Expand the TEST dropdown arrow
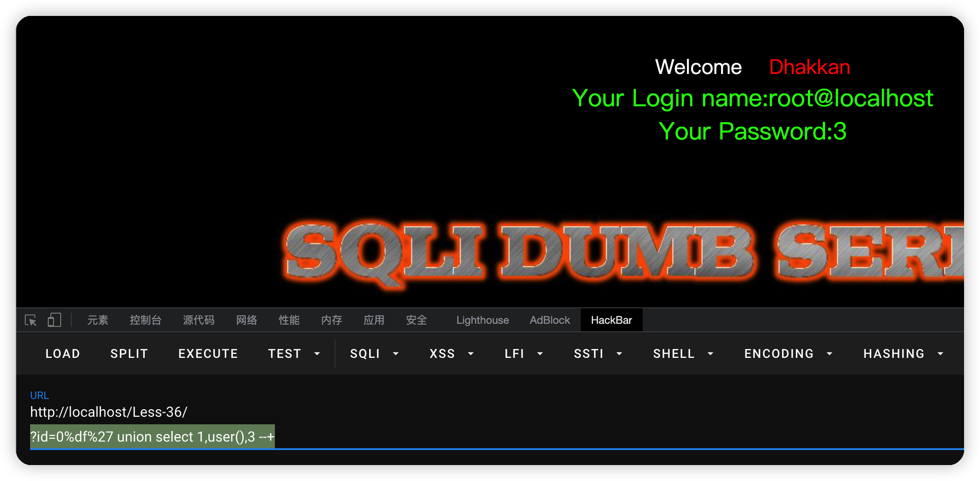 pos(317,353)
